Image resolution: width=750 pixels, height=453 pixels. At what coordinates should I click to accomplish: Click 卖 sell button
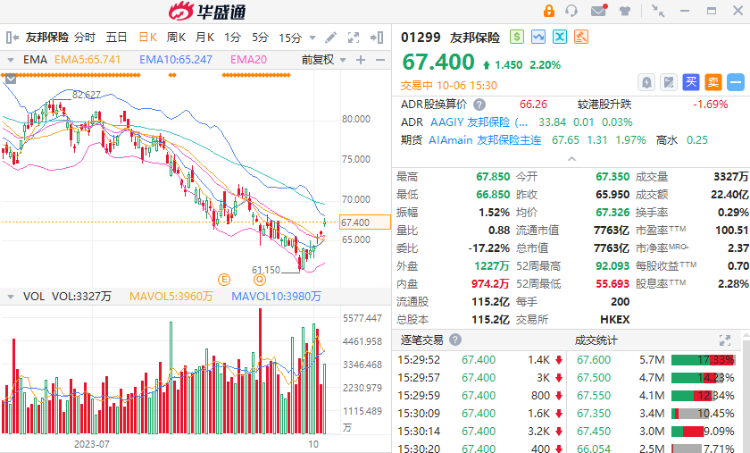click(713, 82)
